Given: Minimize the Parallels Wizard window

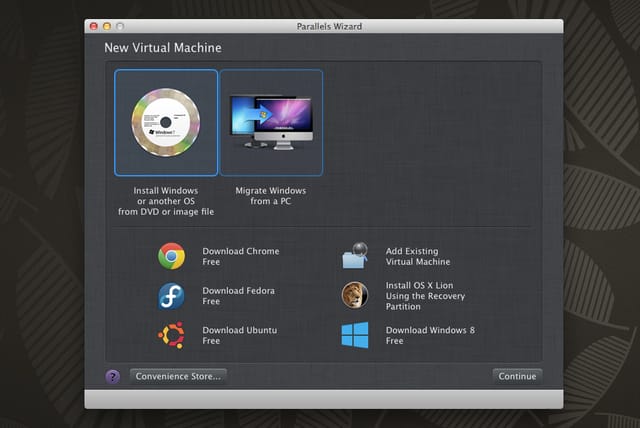Looking at the screenshot, I should (x=107, y=27).
